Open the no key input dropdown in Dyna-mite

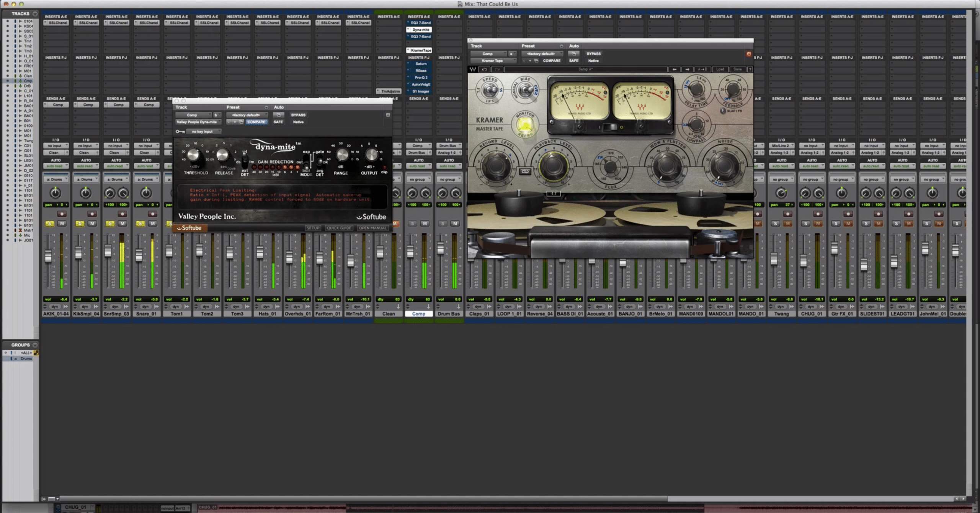tap(204, 131)
